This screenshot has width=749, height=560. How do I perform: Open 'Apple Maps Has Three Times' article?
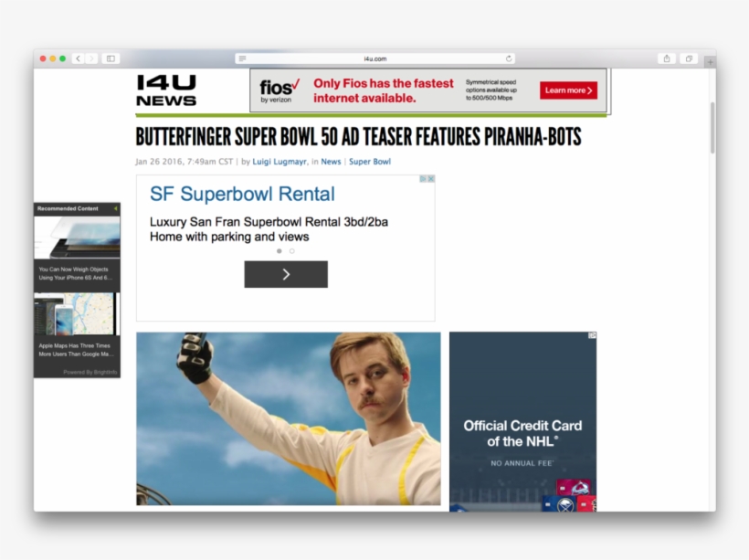(x=77, y=350)
